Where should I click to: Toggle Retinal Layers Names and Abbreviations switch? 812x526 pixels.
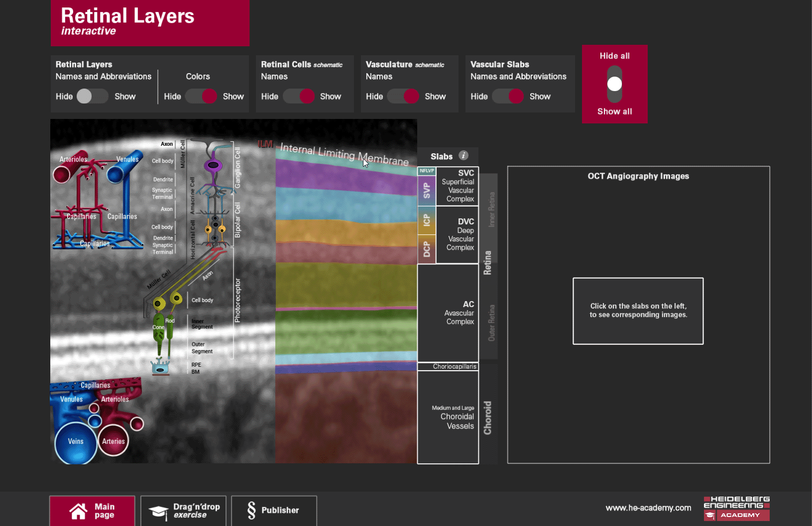[x=93, y=97]
